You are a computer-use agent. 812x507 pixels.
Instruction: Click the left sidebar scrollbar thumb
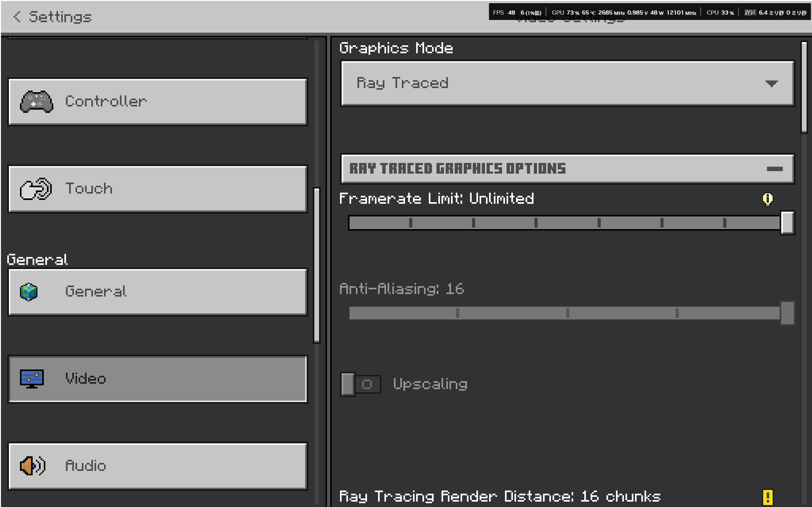tap(317, 265)
